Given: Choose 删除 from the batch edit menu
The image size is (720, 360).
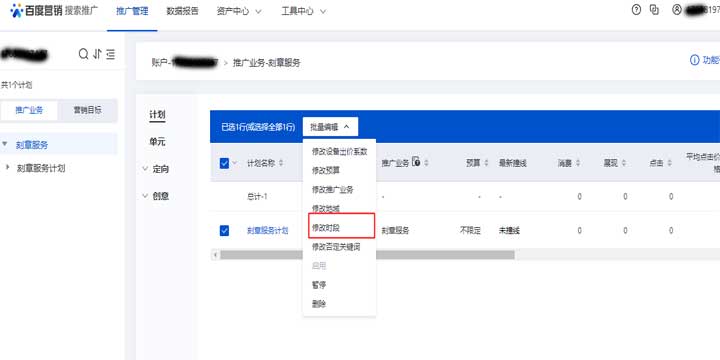Looking at the screenshot, I should 319,304.
